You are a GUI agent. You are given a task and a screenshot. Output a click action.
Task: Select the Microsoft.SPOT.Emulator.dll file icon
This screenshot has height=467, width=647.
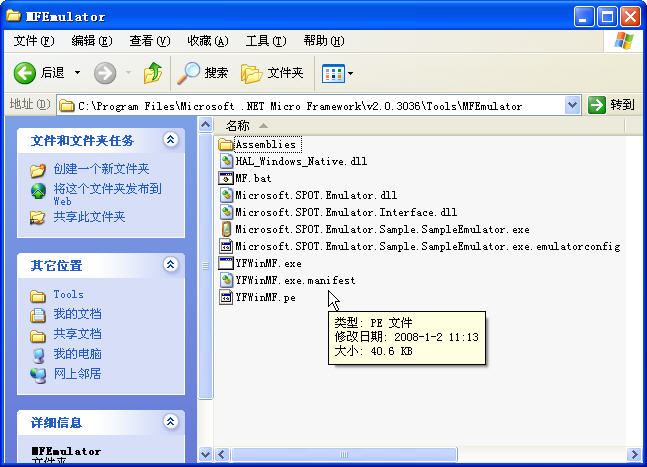(x=226, y=195)
